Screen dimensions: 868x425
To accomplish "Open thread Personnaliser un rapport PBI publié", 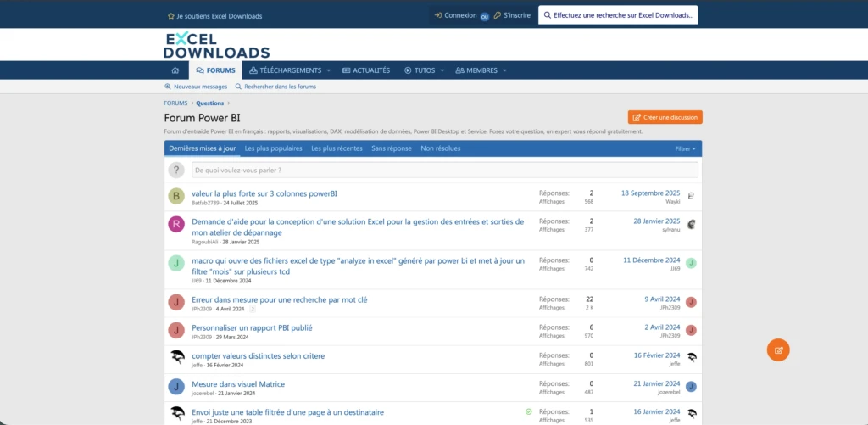I will [x=252, y=327].
